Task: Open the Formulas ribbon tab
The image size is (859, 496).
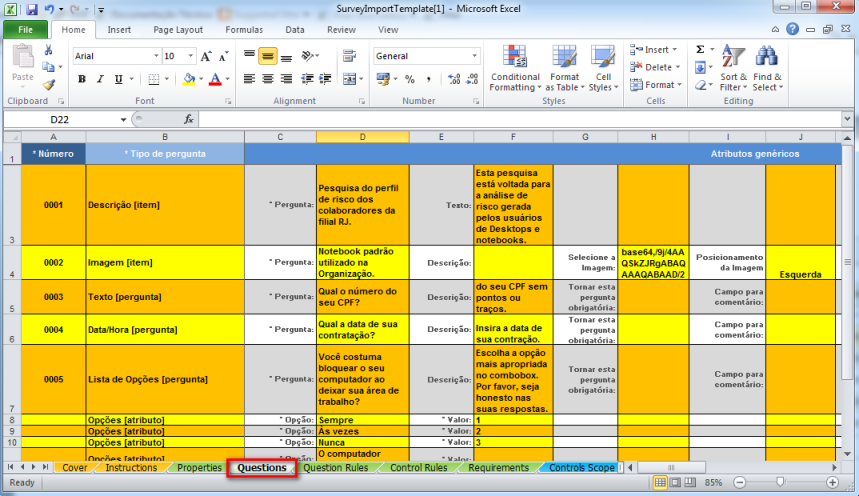Action: [244, 30]
